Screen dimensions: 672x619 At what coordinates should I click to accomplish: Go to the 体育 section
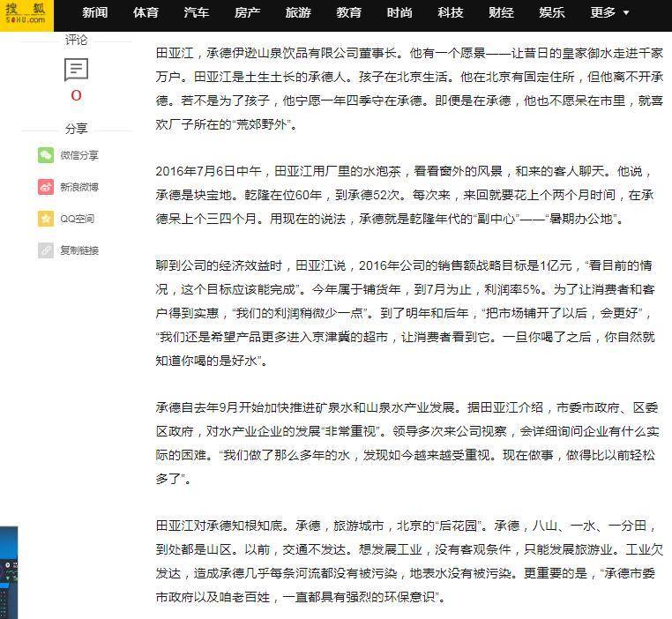point(146,13)
